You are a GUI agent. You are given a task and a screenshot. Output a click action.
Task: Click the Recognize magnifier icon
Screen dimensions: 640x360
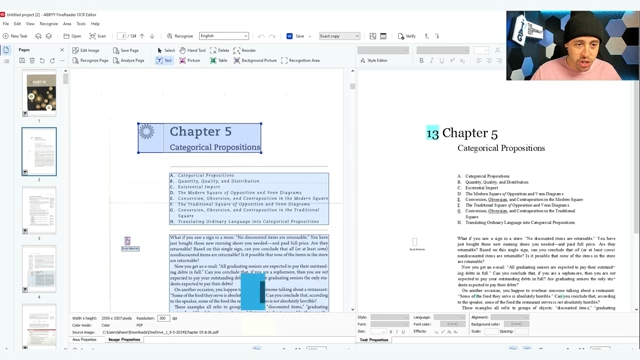pos(170,36)
